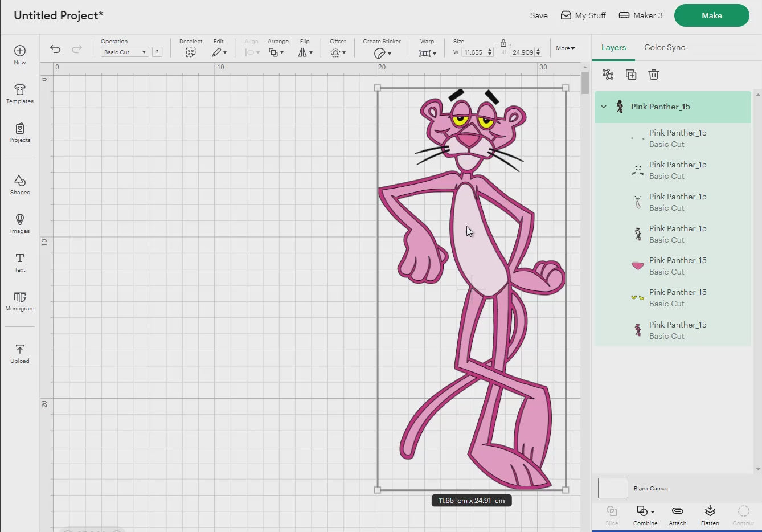Open the Align dropdown
Image resolution: width=762 pixels, height=532 pixels.
(x=252, y=52)
